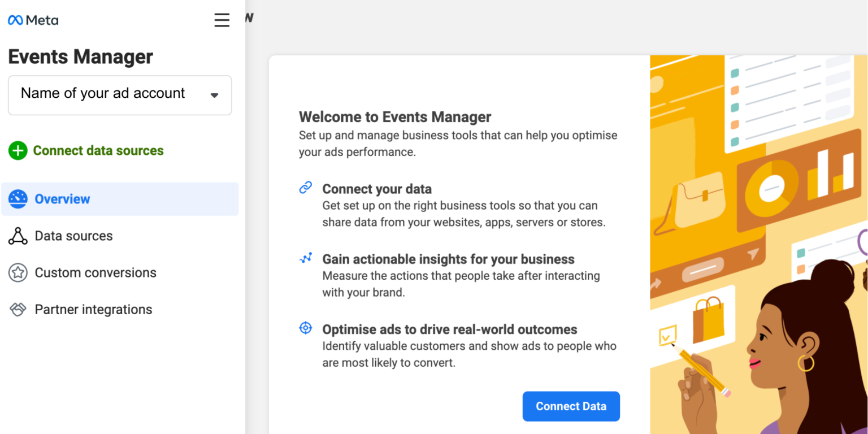Click the Events Manager heading
The height and width of the screenshot is (434, 868).
tap(80, 57)
